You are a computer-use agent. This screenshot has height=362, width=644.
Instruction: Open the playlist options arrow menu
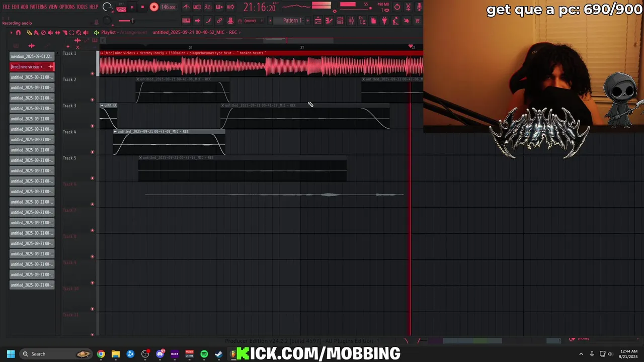(x=12, y=33)
